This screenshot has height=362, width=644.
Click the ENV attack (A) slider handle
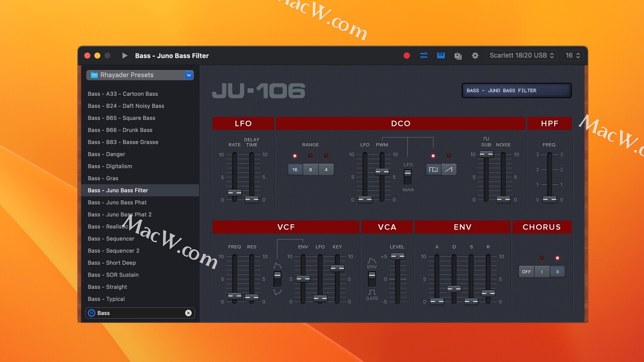pos(437,301)
